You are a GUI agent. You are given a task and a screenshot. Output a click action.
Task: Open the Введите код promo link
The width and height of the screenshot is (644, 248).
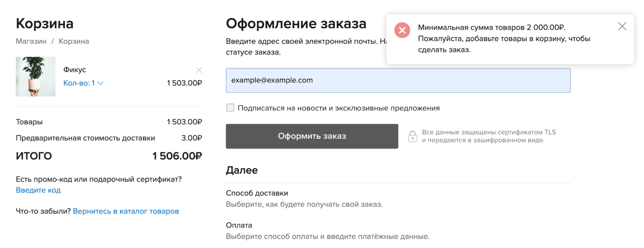(x=38, y=190)
